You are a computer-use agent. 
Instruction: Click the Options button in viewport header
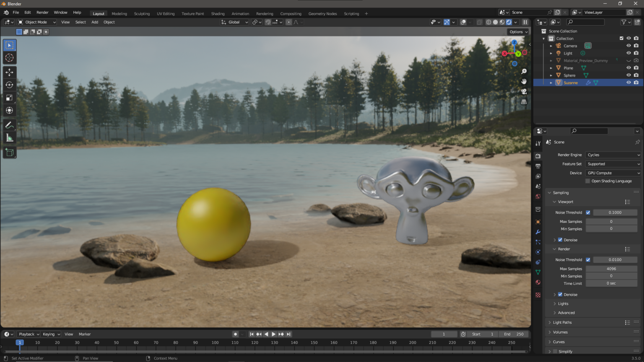pos(518,31)
